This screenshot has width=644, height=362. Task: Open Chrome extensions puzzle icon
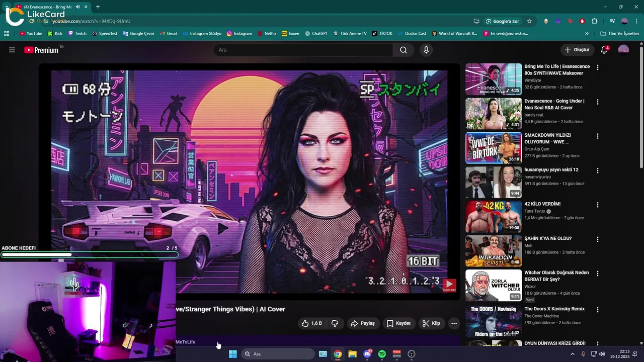(x=595, y=21)
